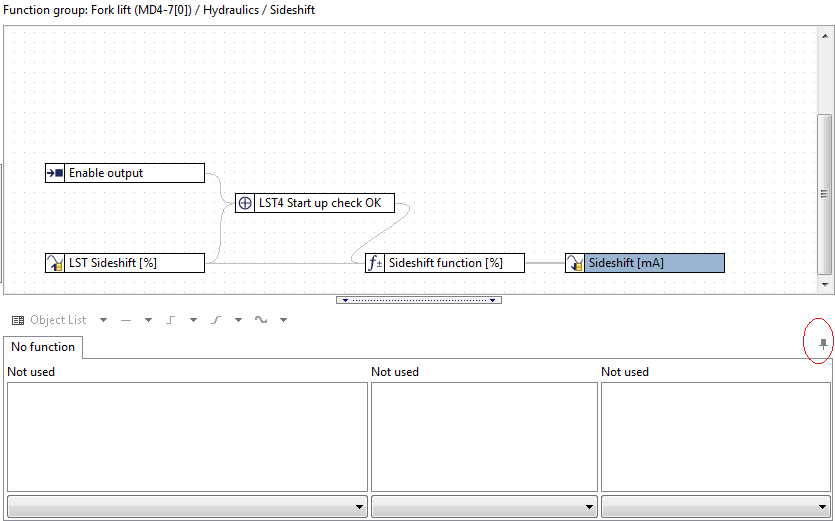
Task: Click the diagram scrollbar up arrow
Action: point(825,36)
